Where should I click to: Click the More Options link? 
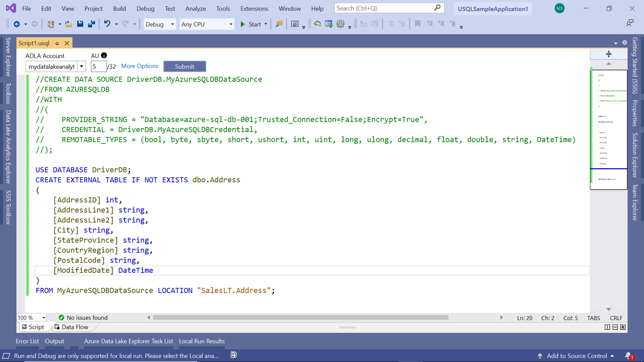tap(140, 66)
